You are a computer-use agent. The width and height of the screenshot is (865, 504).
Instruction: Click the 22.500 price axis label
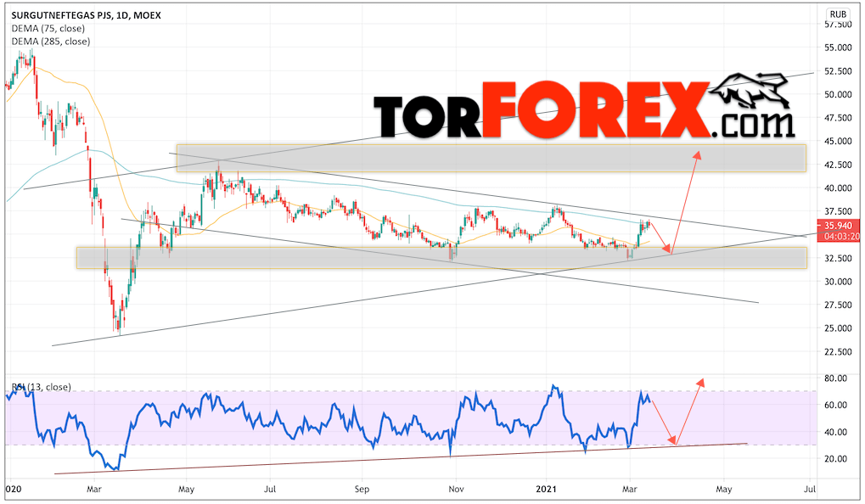pyautogui.click(x=838, y=352)
